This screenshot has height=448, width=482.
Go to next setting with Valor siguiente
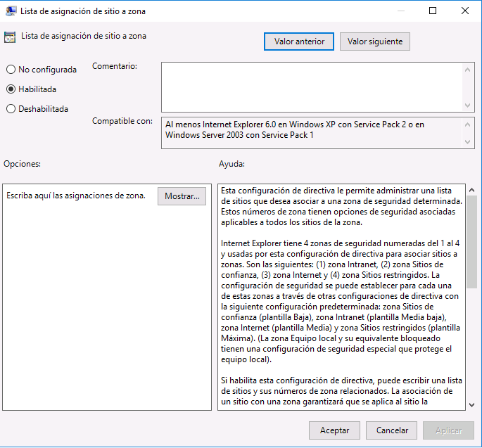click(x=374, y=41)
